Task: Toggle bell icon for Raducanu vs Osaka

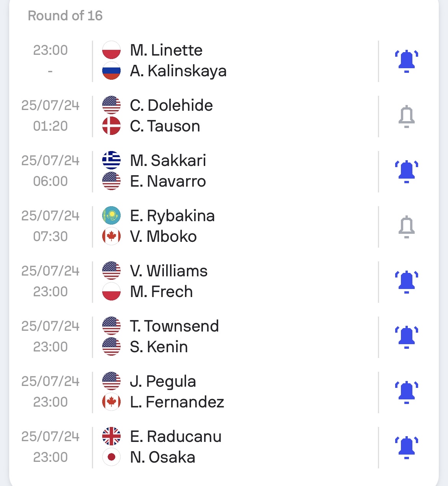Action: point(407,447)
